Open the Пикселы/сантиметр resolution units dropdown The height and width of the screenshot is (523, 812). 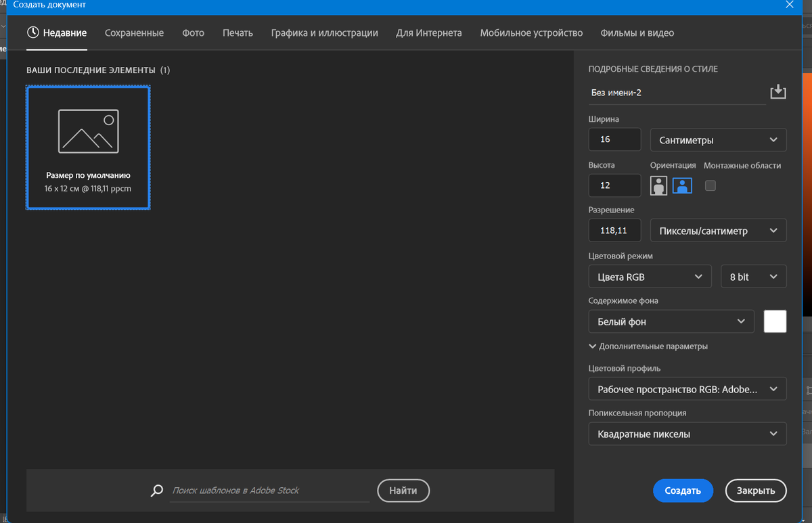pyautogui.click(x=718, y=231)
